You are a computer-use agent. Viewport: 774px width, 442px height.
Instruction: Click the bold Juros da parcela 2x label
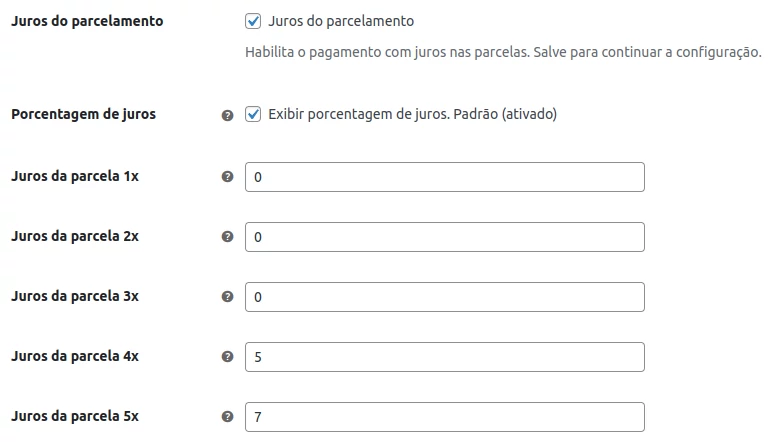click(x=74, y=236)
